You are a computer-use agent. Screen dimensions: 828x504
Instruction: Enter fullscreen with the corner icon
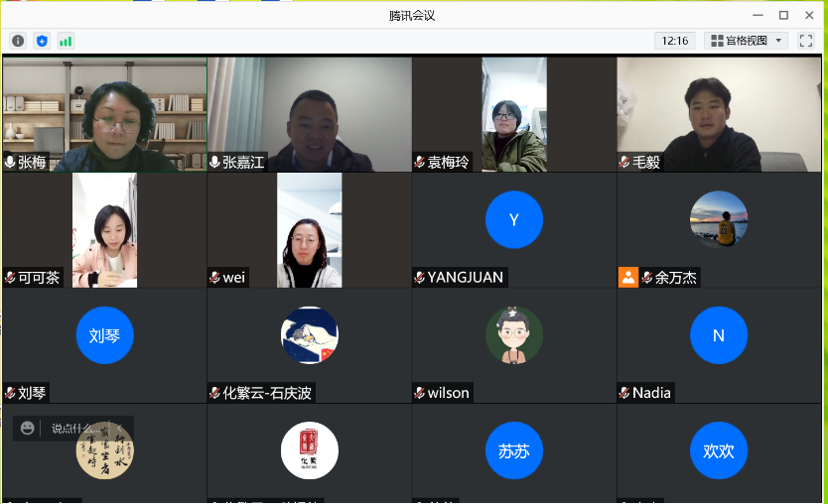[806, 41]
